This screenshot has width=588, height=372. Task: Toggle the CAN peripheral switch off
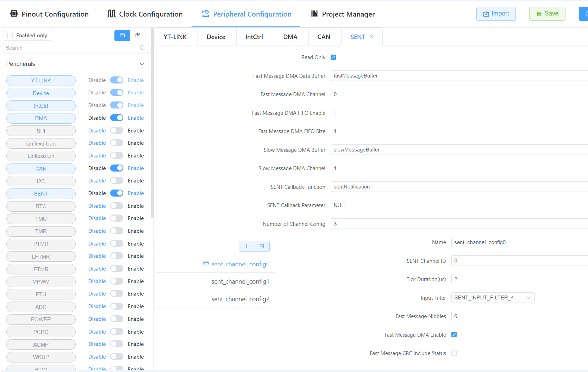click(117, 168)
